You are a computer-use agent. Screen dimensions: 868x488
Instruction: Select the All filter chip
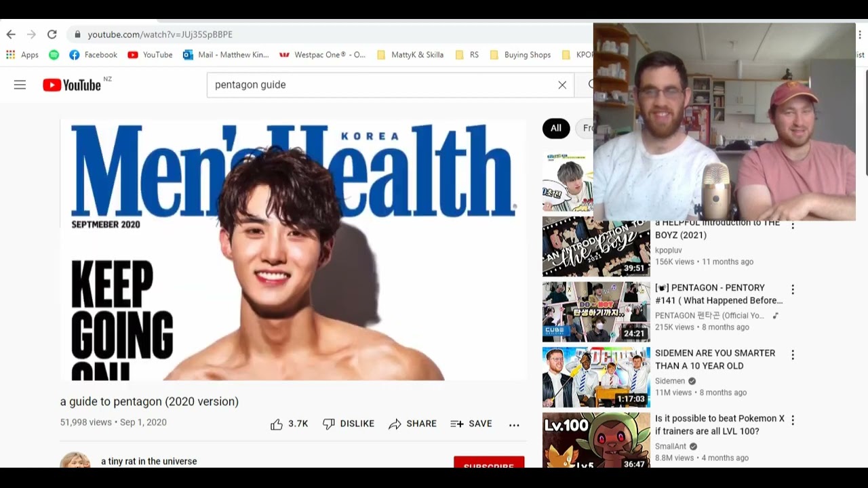(556, 128)
